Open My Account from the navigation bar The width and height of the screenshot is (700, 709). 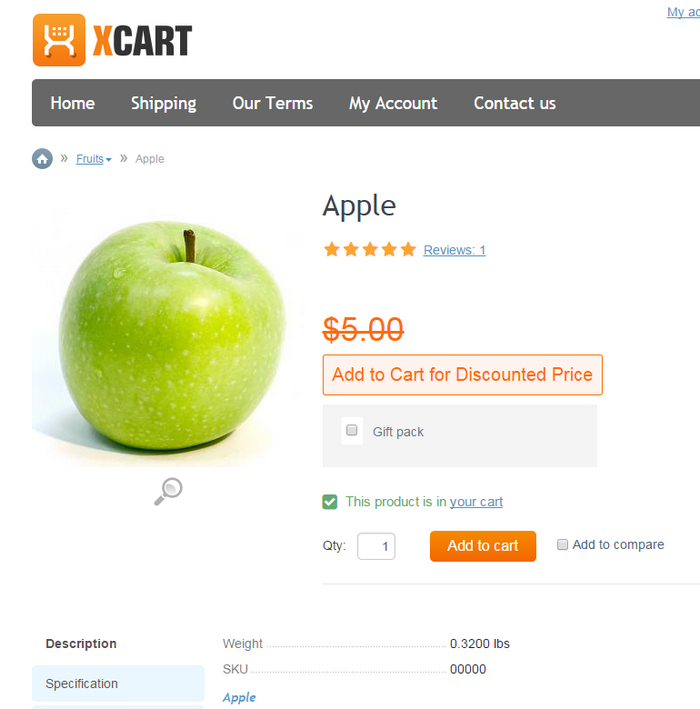[393, 104]
